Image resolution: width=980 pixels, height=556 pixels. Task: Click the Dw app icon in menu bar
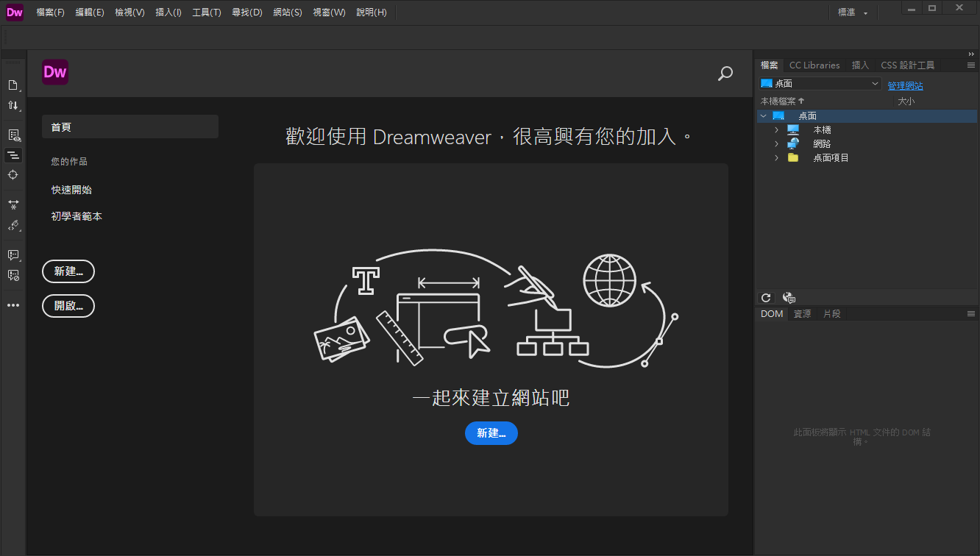[x=15, y=12]
